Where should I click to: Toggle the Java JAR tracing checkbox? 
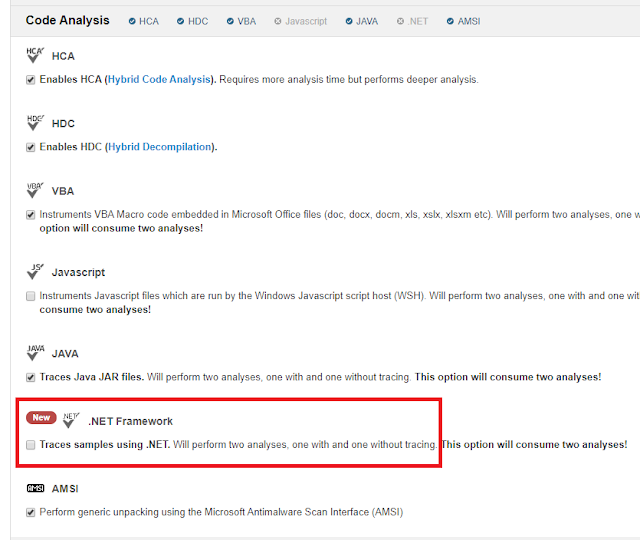31,377
